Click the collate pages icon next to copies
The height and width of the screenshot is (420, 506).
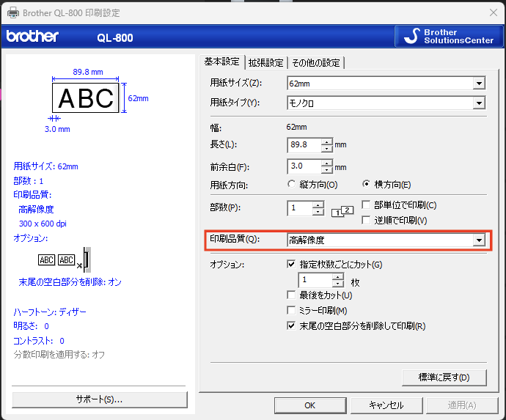(342, 212)
